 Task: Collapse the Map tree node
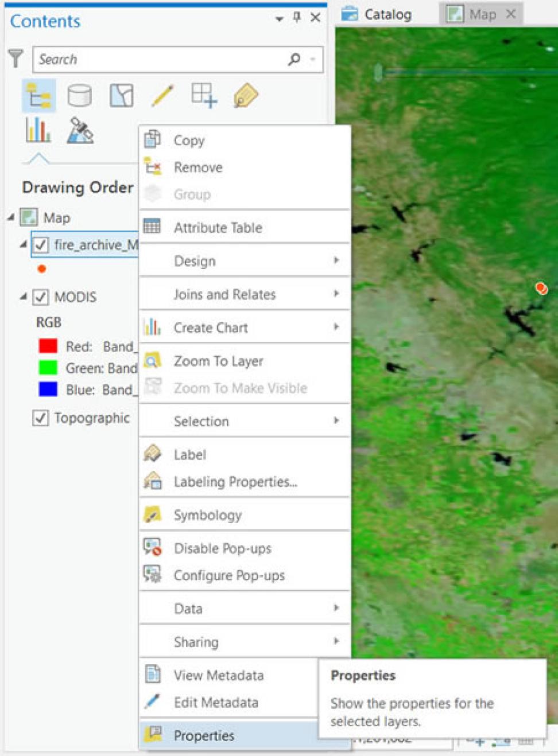(11, 217)
